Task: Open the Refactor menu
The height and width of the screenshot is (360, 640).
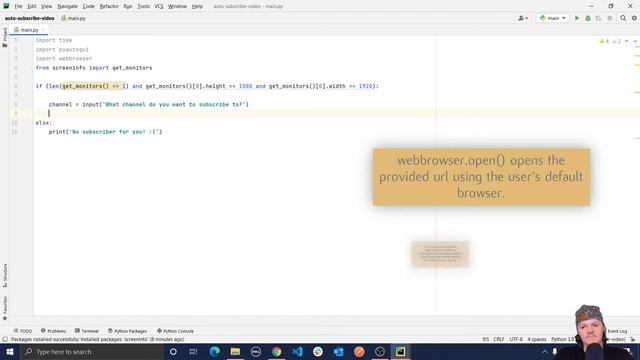Action: pyautogui.click(x=109, y=7)
